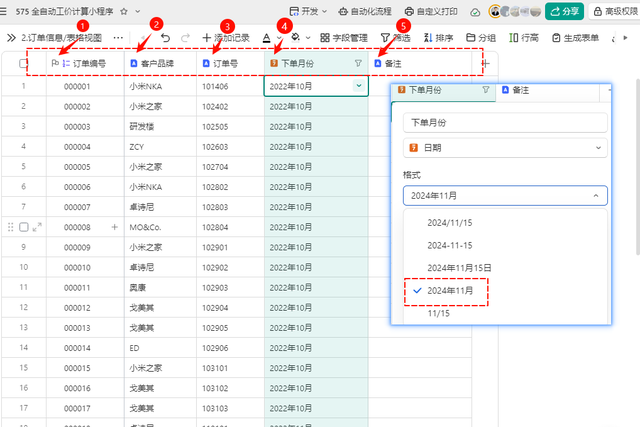
Task: Click cell 小米NKA in row 1
Action: [160, 86]
